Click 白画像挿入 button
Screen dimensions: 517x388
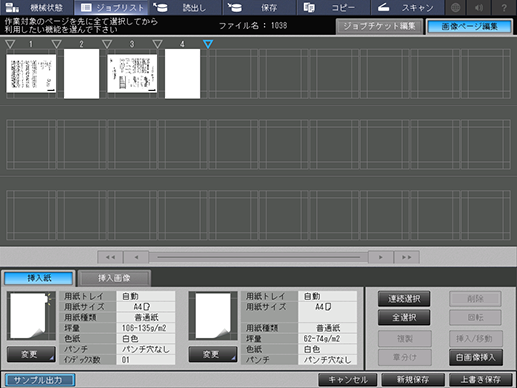point(476,357)
